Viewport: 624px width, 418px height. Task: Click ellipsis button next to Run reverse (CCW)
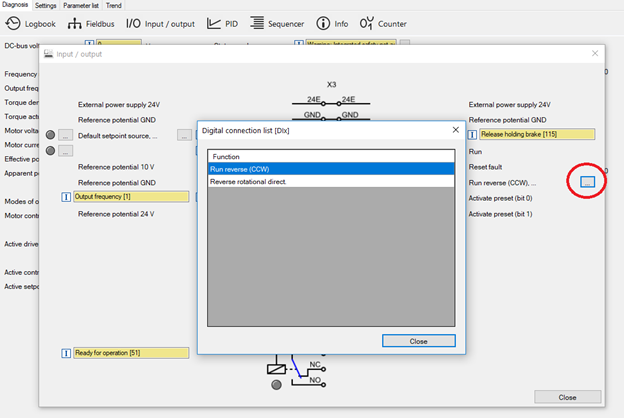pos(587,182)
